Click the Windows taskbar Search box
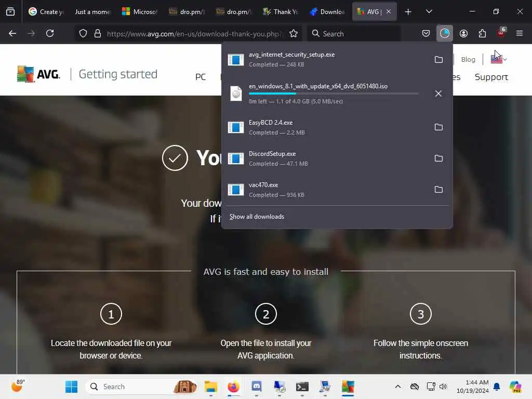The image size is (532, 399). (142, 387)
